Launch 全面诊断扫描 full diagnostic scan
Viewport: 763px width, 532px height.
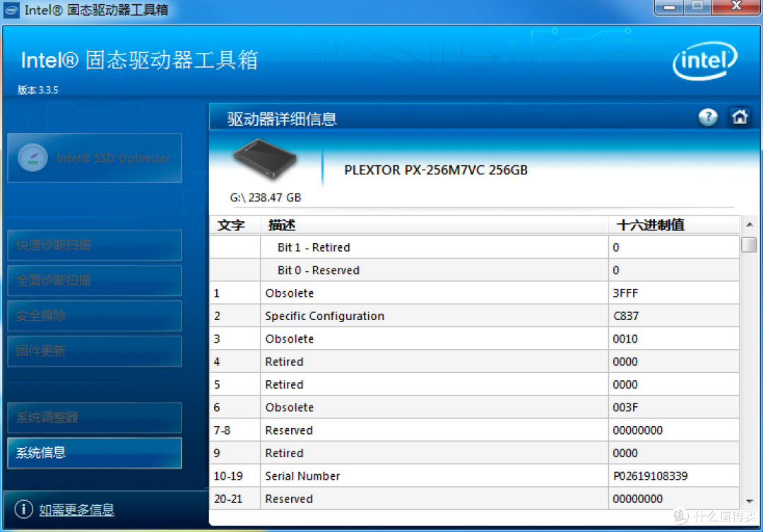coord(94,280)
